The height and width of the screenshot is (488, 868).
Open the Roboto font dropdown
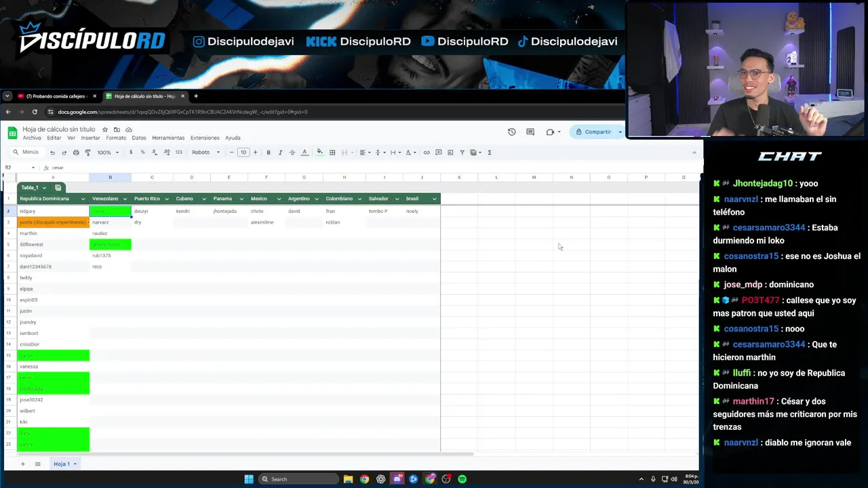[206, 152]
